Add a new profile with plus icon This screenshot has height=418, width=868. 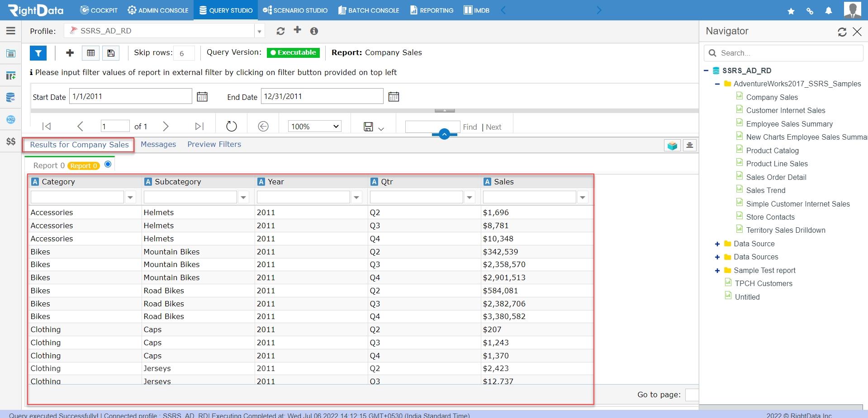(x=297, y=30)
